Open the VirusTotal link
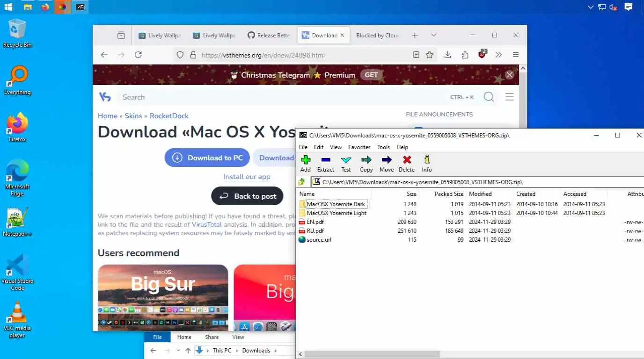The width and height of the screenshot is (644, 359). tap(207, 224)
